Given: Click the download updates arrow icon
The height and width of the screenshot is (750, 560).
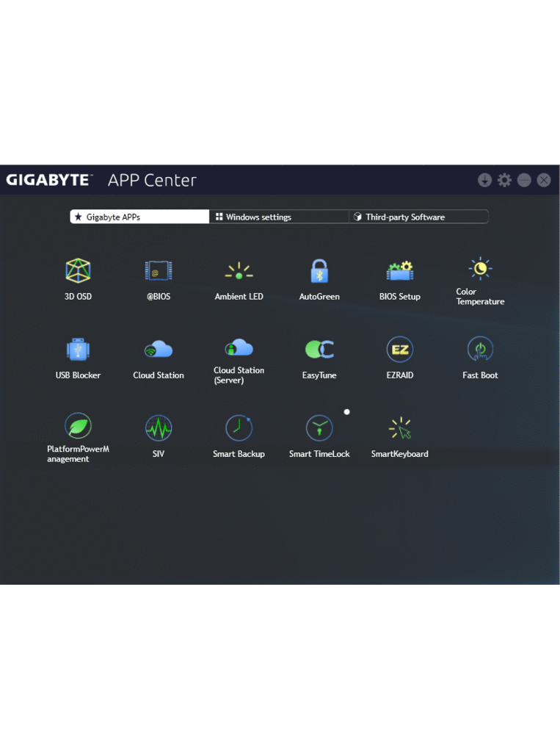Looking at the screenshot, I should click(485, 180).
